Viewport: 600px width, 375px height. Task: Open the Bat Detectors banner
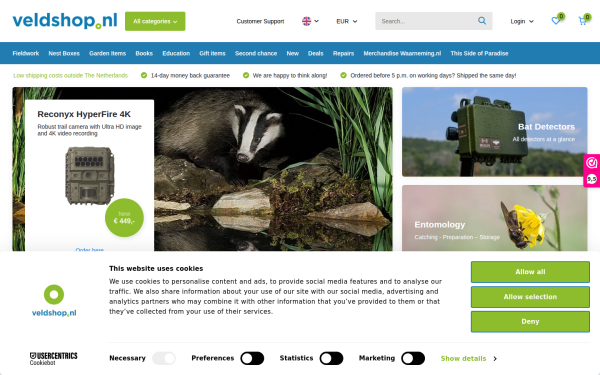tap(494, 132)
